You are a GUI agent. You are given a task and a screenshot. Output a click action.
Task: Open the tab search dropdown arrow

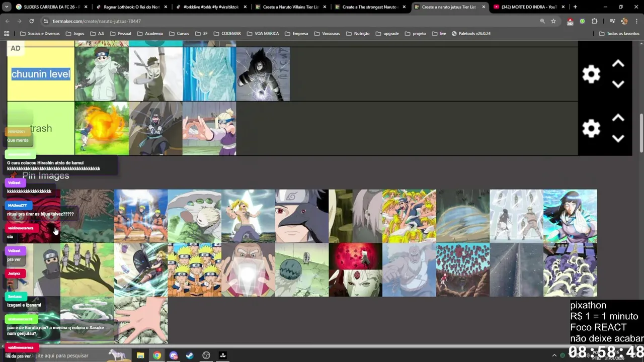pyautogui.click(x=7, y=7)
